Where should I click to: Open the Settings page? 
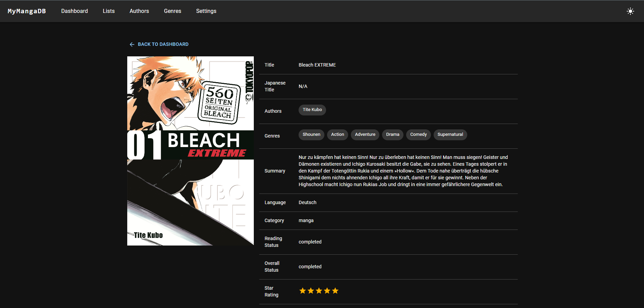click(206, 11)
